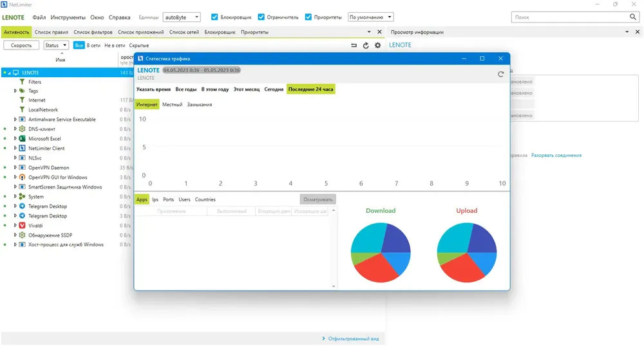This screenshot has height=346, width=644.
Task: Select the Местный traffic tab
Action: [172, 105]
